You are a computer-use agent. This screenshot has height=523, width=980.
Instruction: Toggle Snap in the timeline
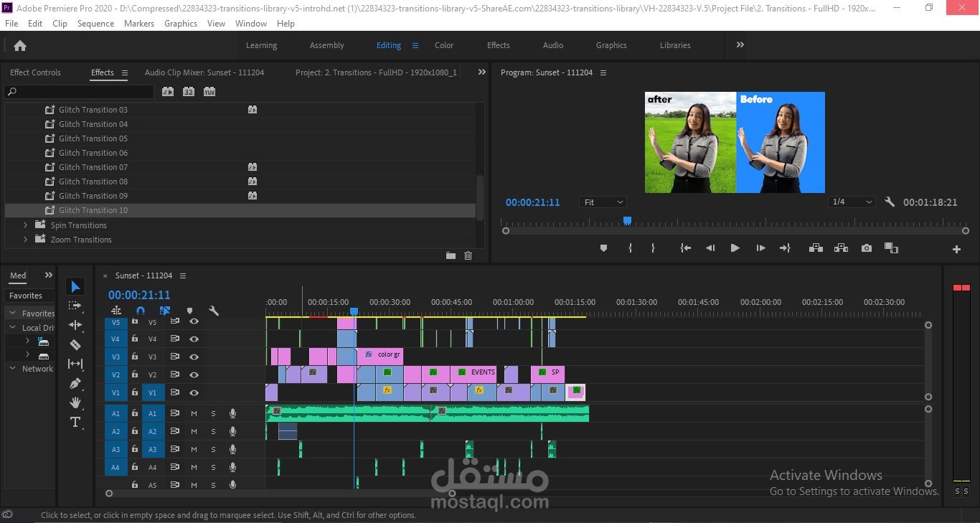click(x=141, y=311)
